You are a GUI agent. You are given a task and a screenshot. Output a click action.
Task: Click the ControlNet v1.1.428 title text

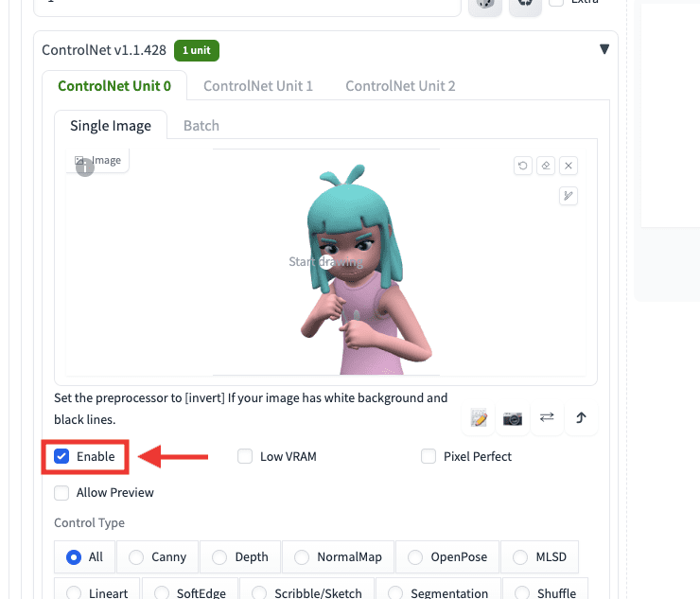(104, 50)
